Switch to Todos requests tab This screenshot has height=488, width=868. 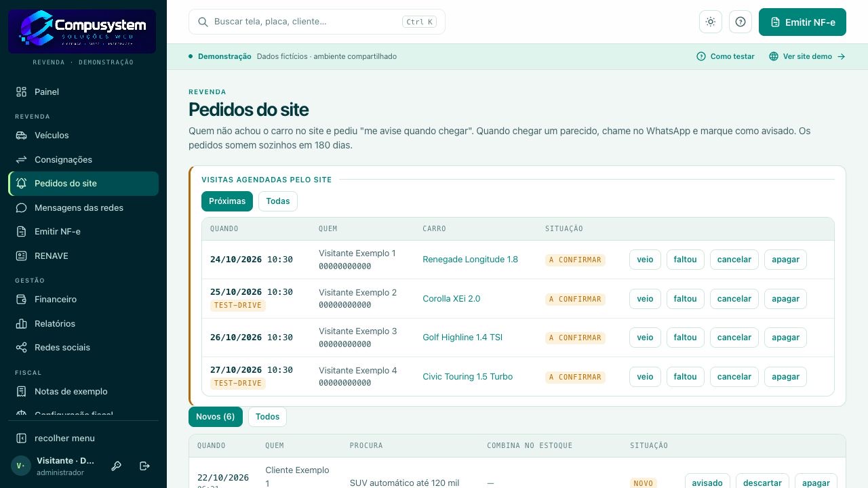pos(267,417)
